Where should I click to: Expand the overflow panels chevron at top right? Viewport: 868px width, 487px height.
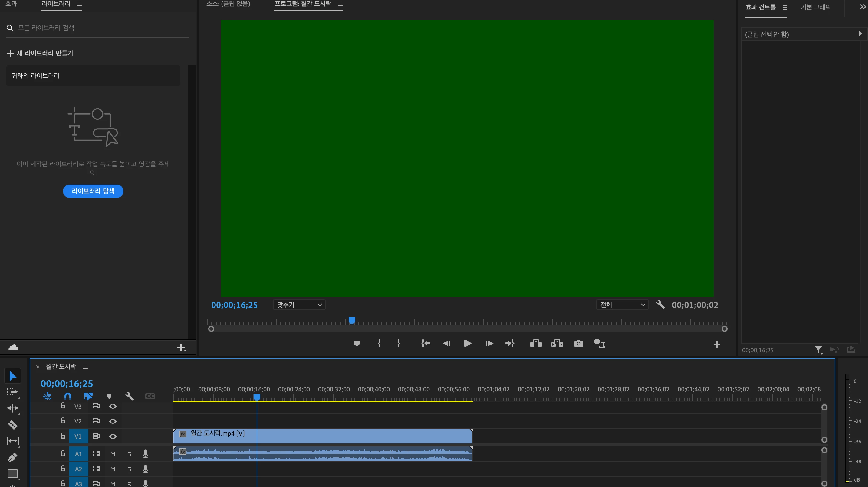[x=863, y=7]
